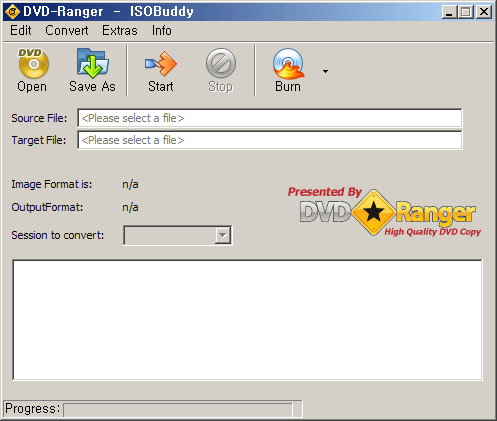Image resolution: width=497 pixels, height=421 pixels.
Task: Click the Source File input field
Action: [x=270, y=118]
